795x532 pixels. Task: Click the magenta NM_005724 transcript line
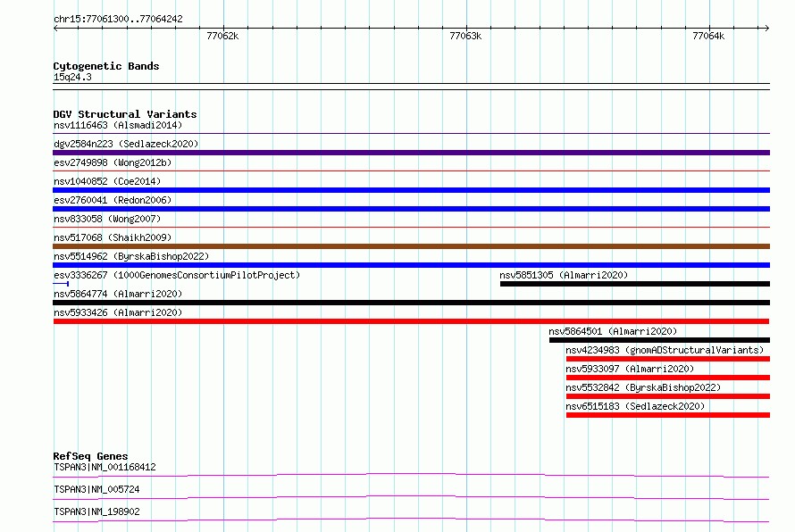[411, 497]
